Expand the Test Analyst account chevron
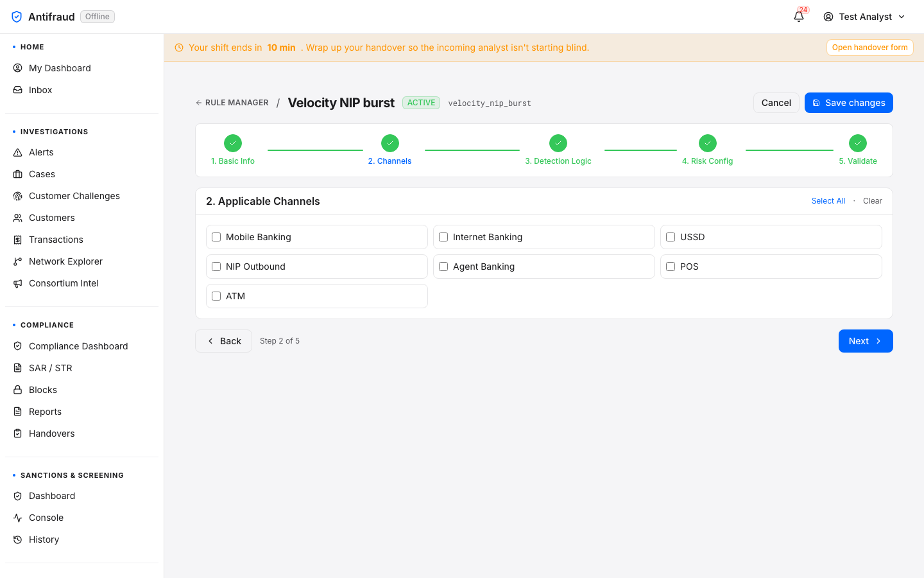This screenshot has height=578, width=924. tap(902, 17)
